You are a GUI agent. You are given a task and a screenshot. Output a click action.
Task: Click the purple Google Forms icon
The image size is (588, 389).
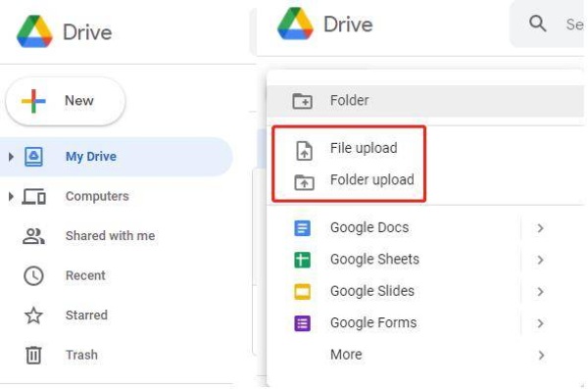pos(302,323)
